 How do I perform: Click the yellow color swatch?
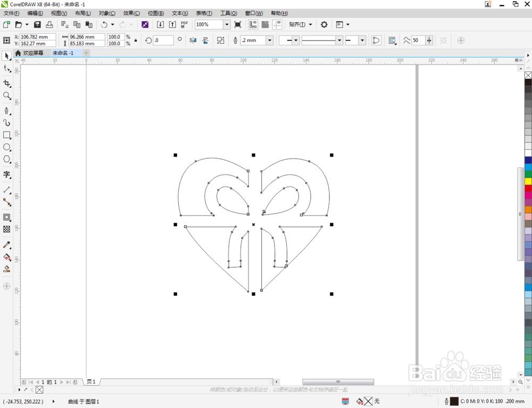[x=528, y=182]
